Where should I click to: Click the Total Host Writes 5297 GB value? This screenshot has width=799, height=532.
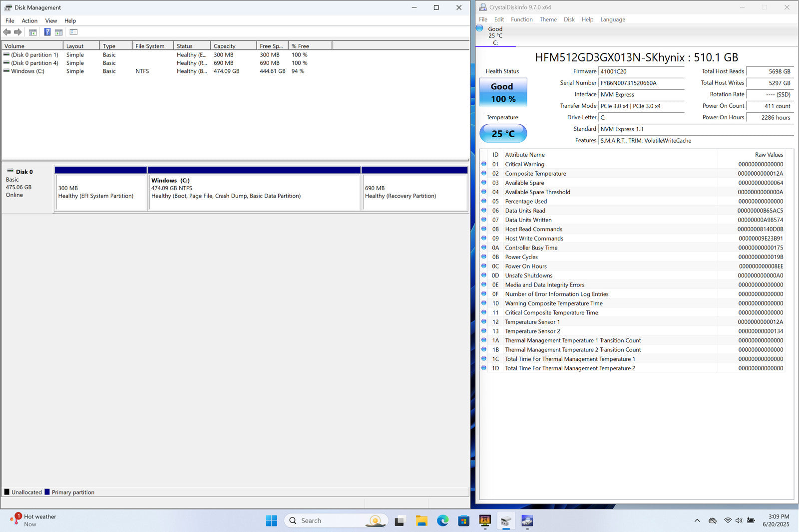coord(770,83)
